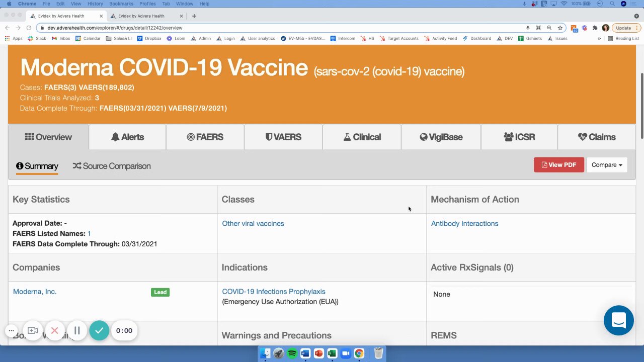Click the browser forward arrow
This screenshot has height=362, width=644.
pos(18,28)
